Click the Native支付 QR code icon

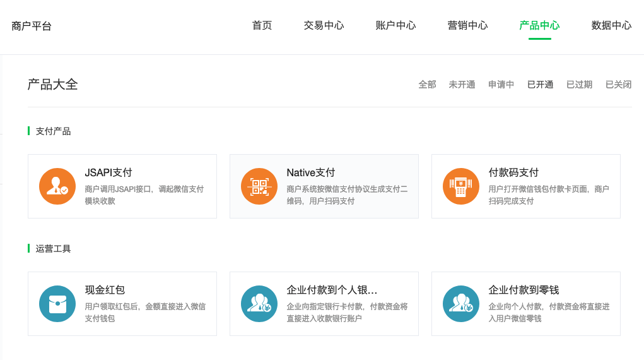coord(259,186)
